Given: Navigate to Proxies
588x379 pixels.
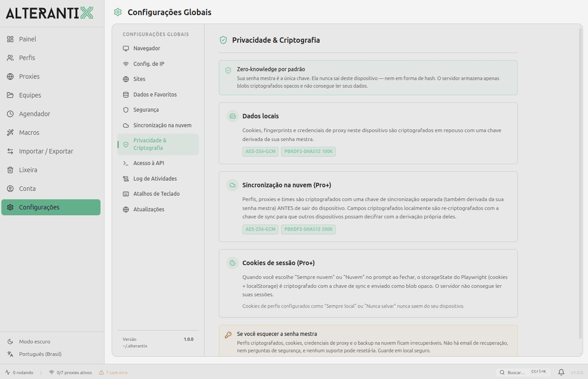Looking at the screenshot, I should (51, 77).
